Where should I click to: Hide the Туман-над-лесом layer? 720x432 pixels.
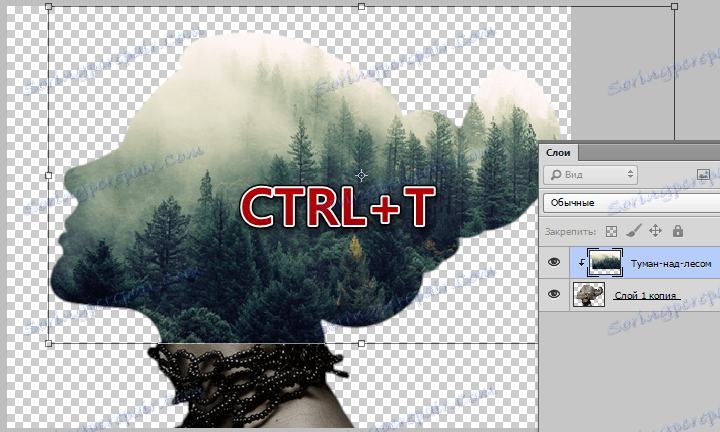[x=554, y=262]
